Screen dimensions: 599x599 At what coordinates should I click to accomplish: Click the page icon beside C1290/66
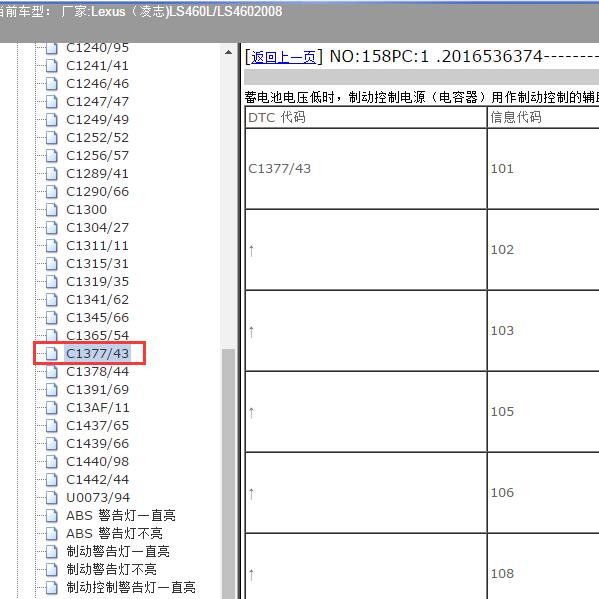pos(52,191)
